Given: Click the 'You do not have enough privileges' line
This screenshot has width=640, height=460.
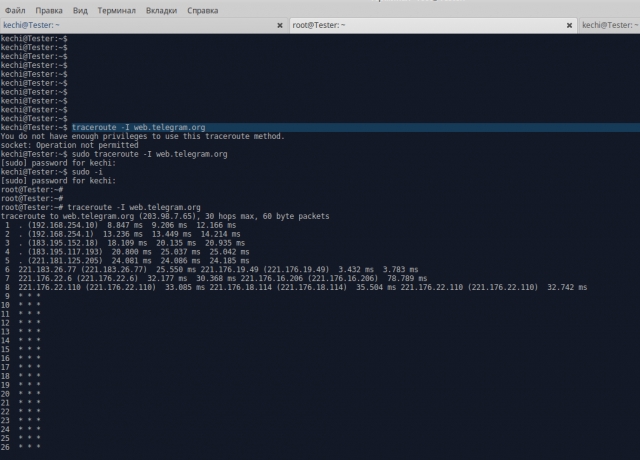Looking at the screenshot, I should click(x=142, y=136).
